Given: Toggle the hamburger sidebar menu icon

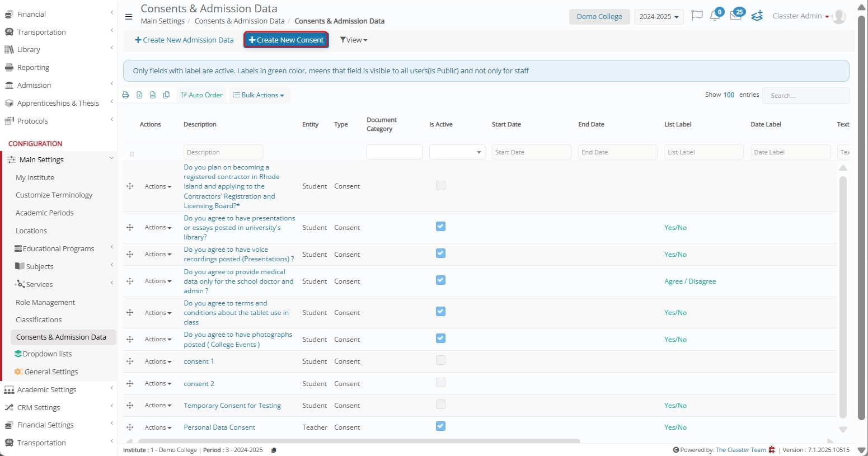Looking at the screenshot, I should pyautogui.click(x=129, y=17).
